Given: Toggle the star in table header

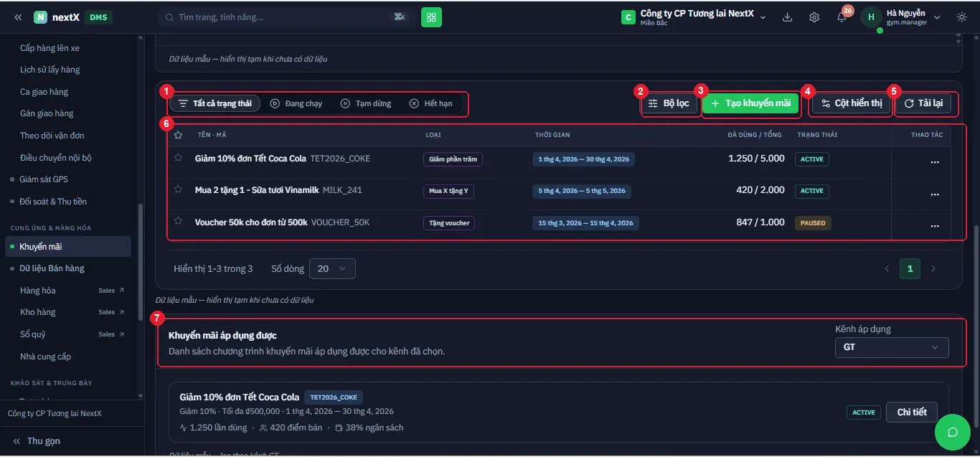Looking at the screenshot, I should pyautogui.click(x=179, y=135).
